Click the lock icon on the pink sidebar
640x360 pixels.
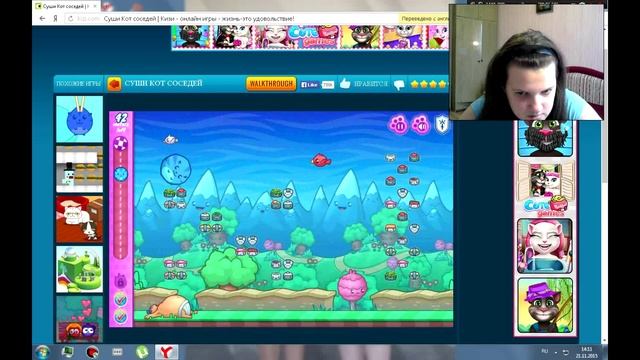pyautogui.click(x=120, y=281)
